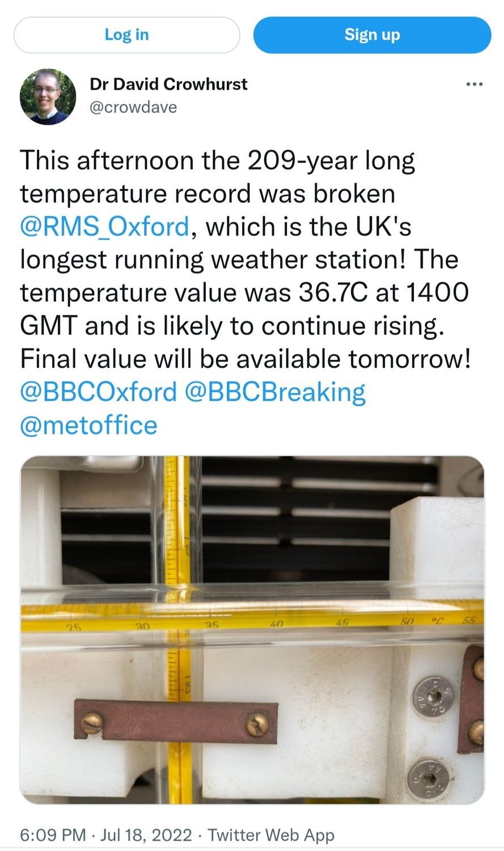The width and height of the screenshot is (504, 851).
Task: Click the @crowdave handle
Action: 133,107
